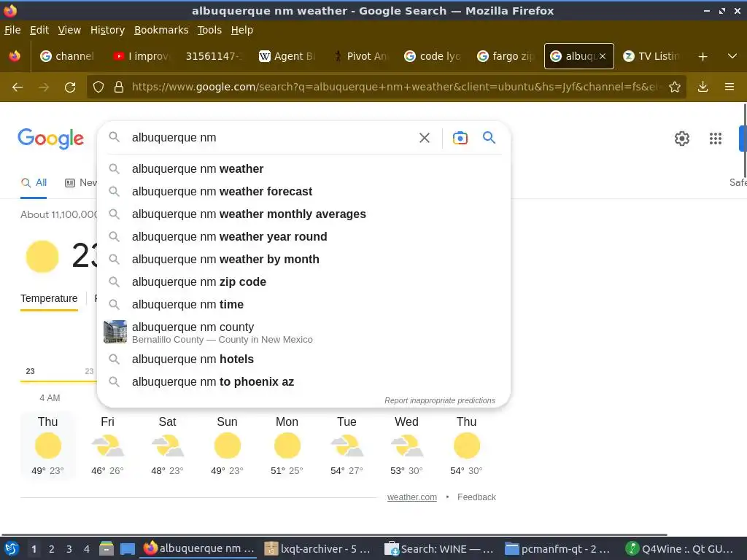The image size is (747, 560).
Task: Open the Help menu
Action: click(x=242, y=30)
